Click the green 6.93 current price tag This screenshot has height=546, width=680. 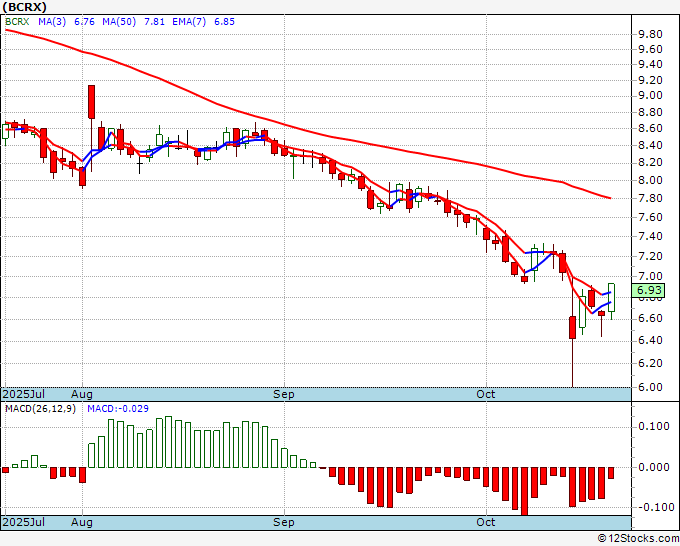[x=648, y=290]
